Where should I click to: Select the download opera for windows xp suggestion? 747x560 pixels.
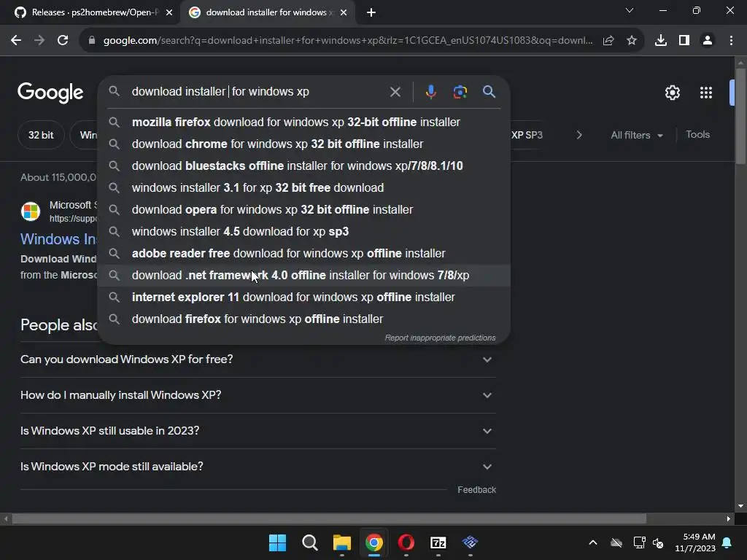pyautogui.click(x=304, y=209)
